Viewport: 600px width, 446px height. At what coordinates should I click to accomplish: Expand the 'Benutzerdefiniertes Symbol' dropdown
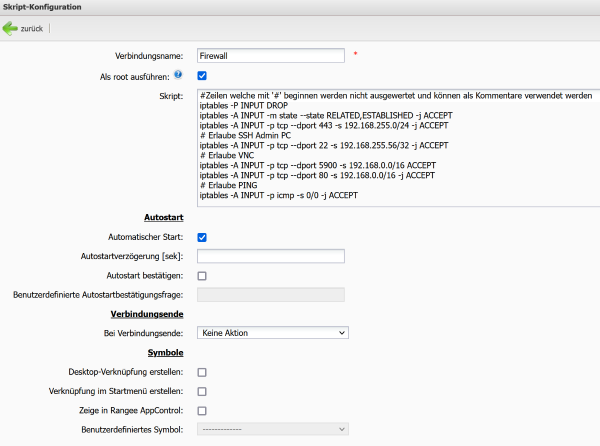(x=273, y=429)
